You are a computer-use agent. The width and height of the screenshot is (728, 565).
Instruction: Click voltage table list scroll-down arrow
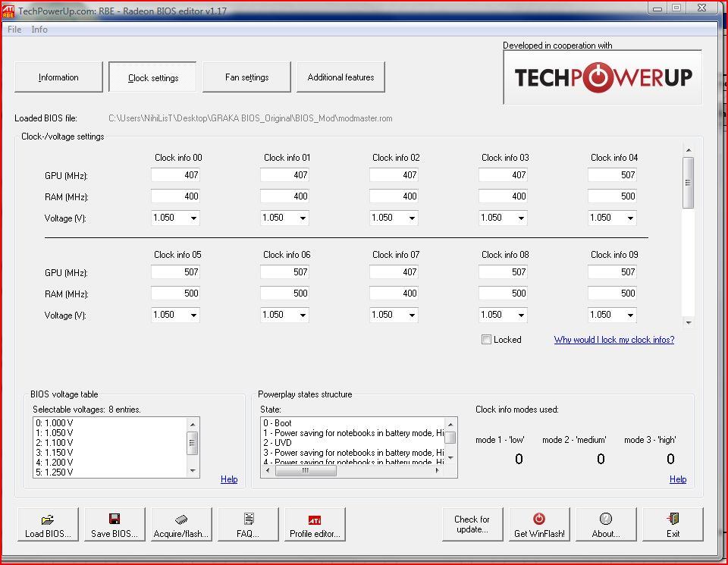[193, 471]
